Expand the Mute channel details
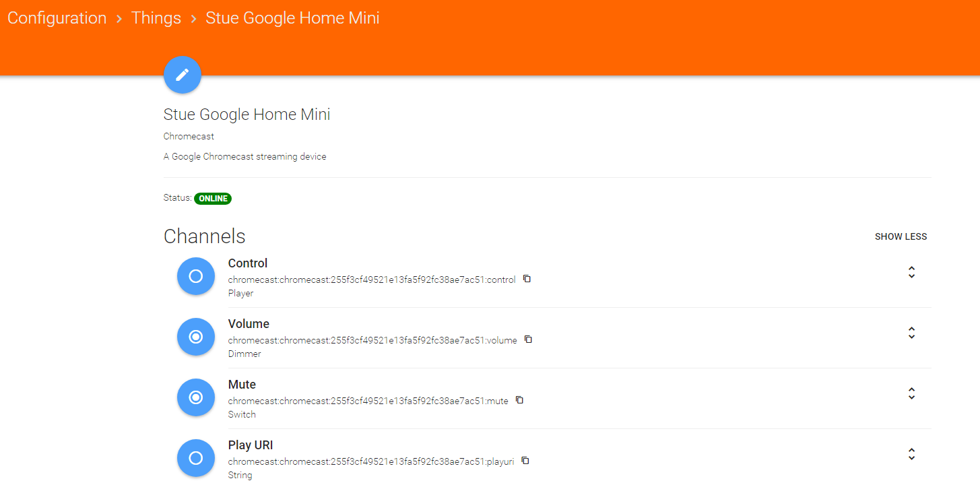The image size is (980, 489). tap(911, 393)
